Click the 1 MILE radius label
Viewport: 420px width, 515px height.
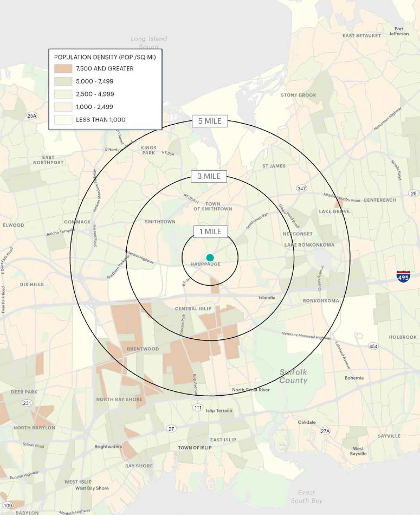(x=210, y=231)
